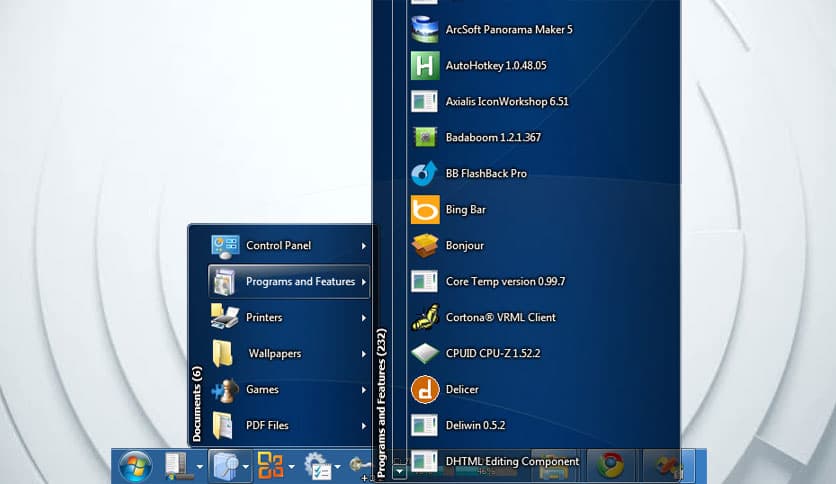Screen dimensions: 836x484
Task: Open dropdown arrow beside Office icon
Action: [x=292, y=467]
